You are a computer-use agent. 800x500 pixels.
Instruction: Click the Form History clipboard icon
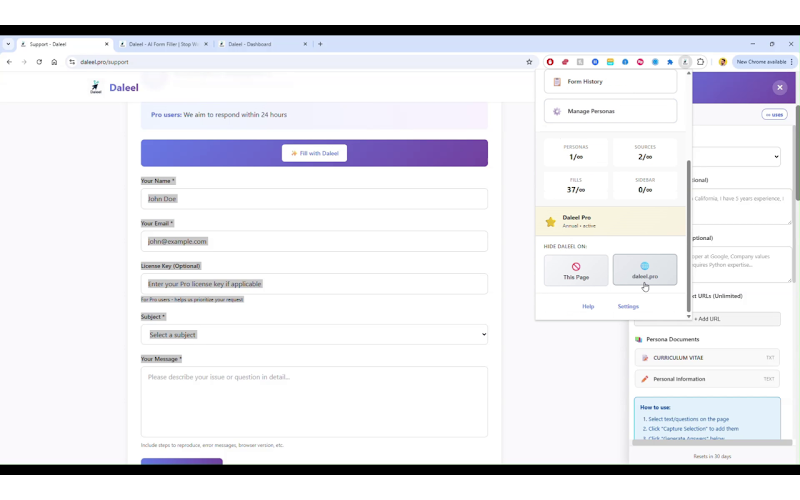tap(557, 82)
